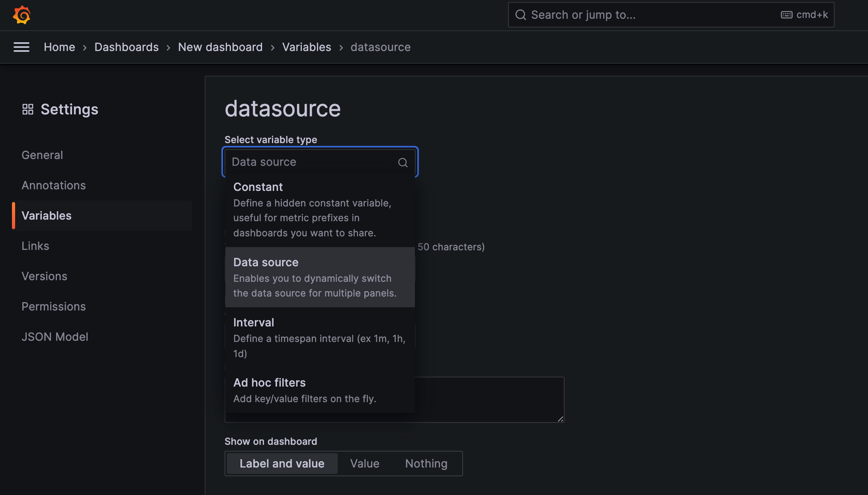
Task: Open New dashboard breadcrumb link
Action: [220, 47]
